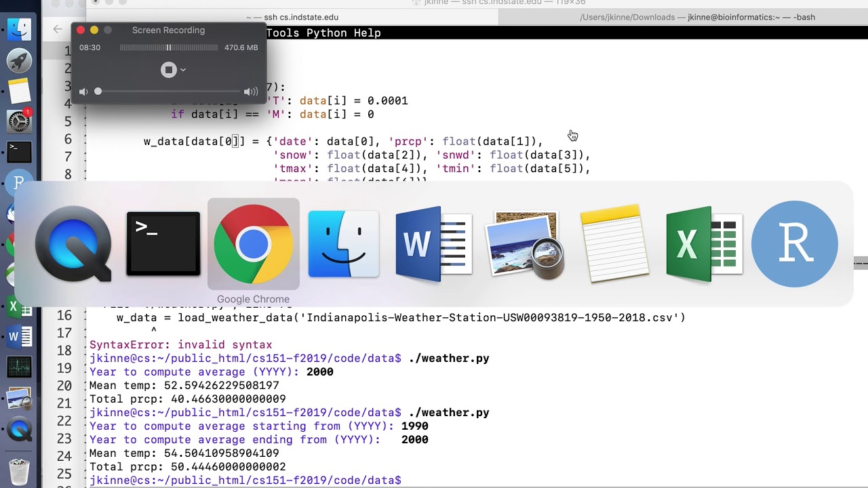Select QuickTime Player in app switcher
This screenshot has width=868, height=488.
tap(73, 244)
